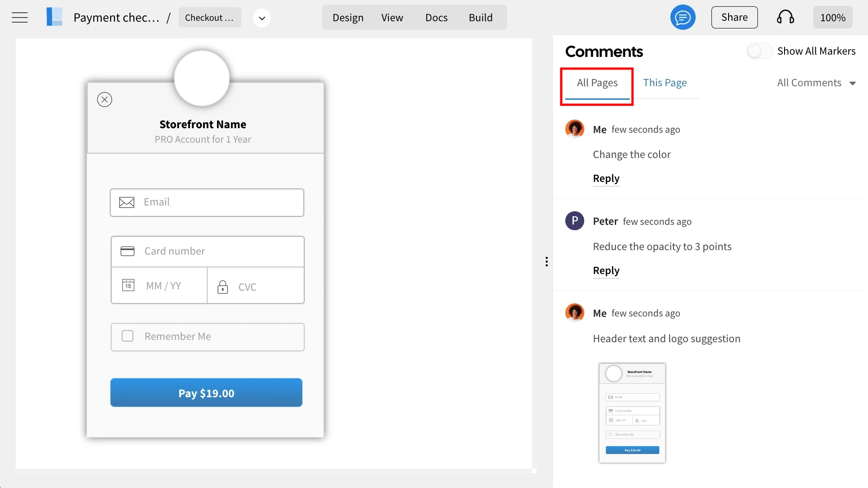This screenshot has height=488, width=868.
Task: Click the padlock icon beside CVC
Action: (x=222, y=287)
